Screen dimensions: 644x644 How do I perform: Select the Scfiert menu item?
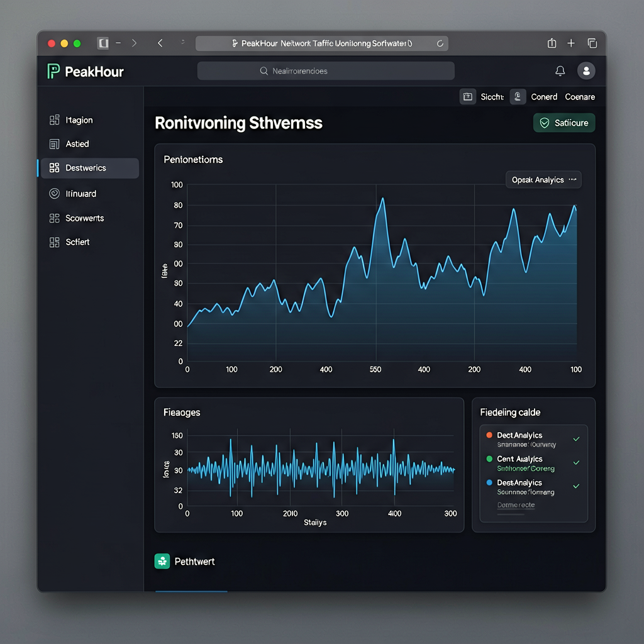pos(90,242)
